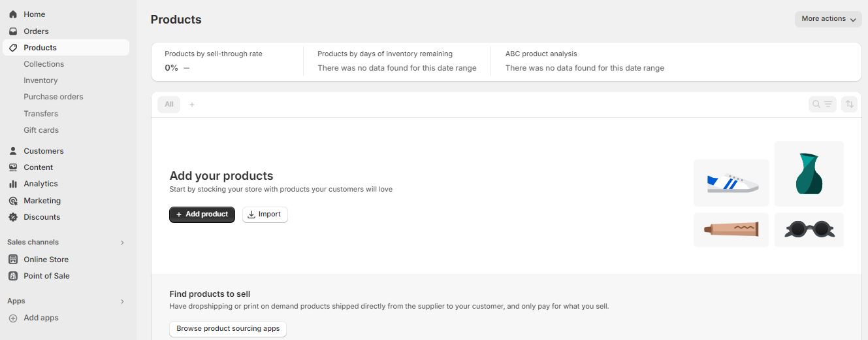
Task: Click the Content image icon
Action: pyautogui.click(x=13, y=167)
